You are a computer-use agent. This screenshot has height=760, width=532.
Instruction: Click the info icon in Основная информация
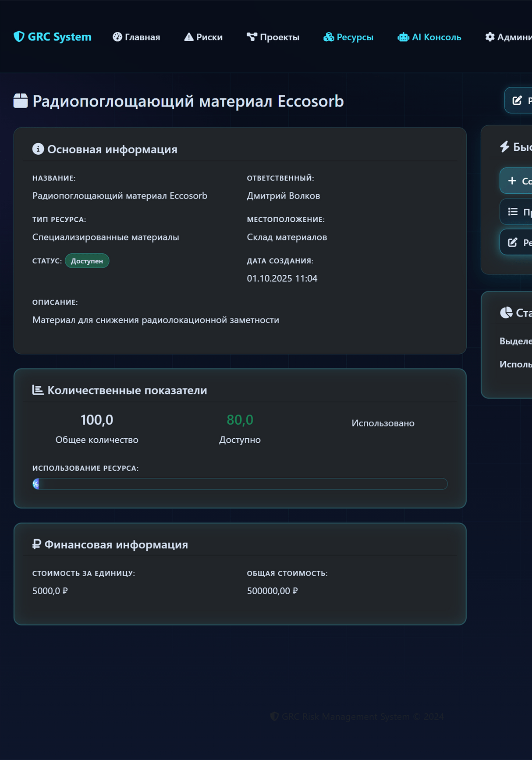point(38,149)
